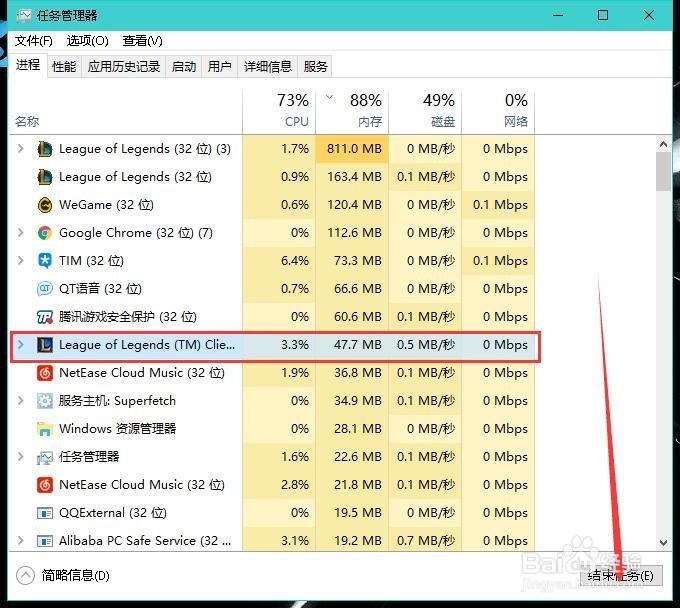Click the 结束任务(E) button
680x608 pixels.
click(x=621, y=576)
